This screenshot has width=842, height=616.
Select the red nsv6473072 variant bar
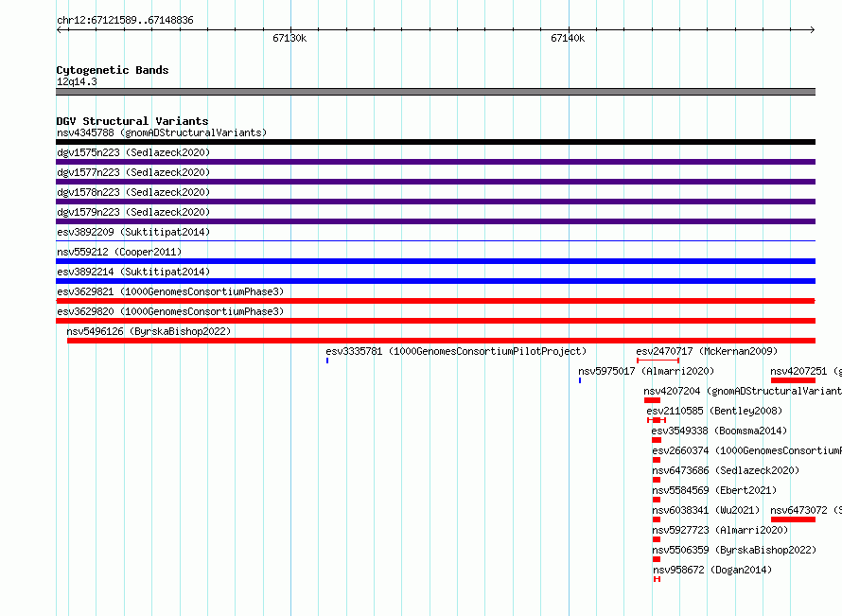click(793, 519)
